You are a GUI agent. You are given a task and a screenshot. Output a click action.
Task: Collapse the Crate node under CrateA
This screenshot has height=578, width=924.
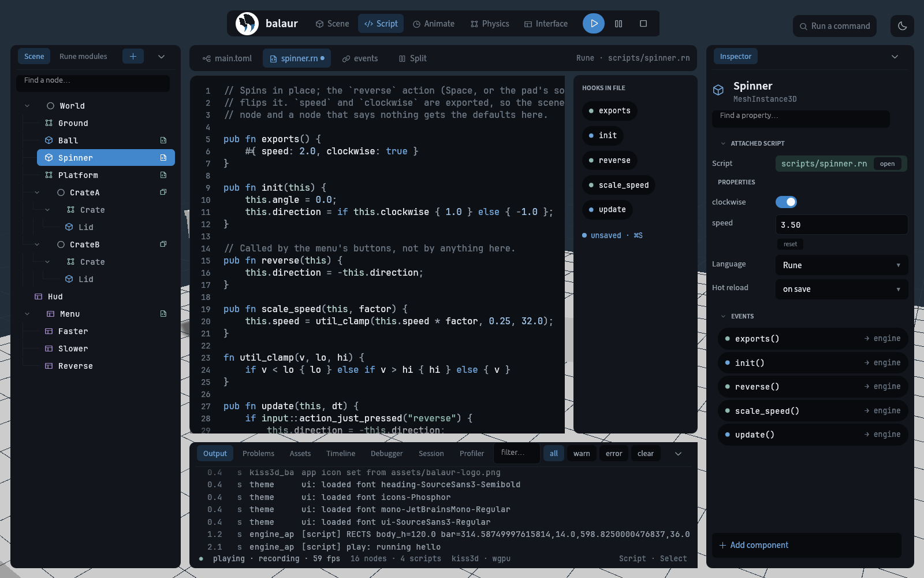click(x=47, y=210)
